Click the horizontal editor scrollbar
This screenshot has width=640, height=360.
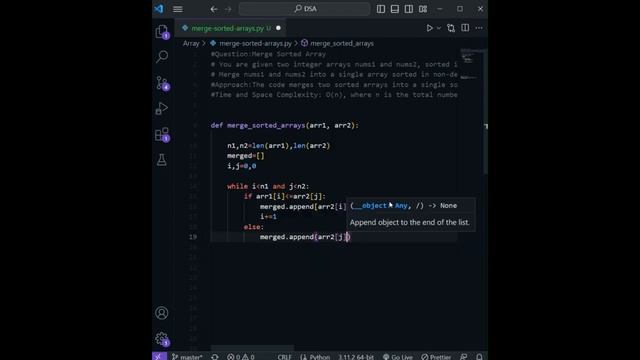click(252, 348)
